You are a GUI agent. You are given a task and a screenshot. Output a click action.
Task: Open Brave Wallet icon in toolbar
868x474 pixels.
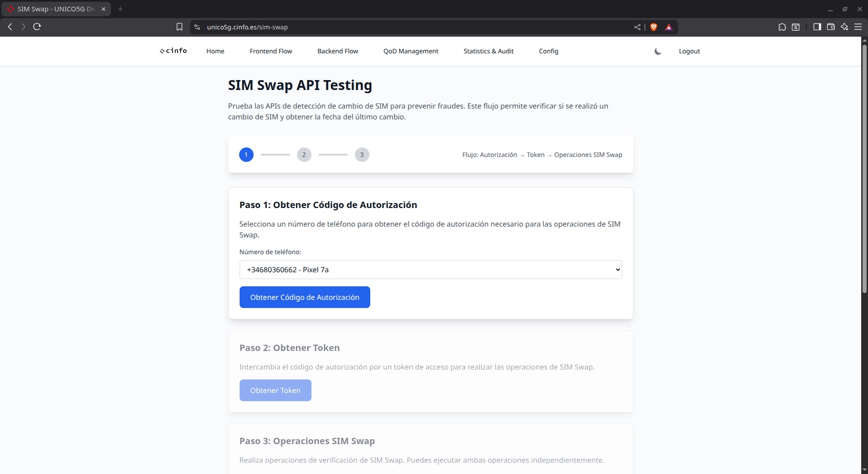pyautogui.click(x=830, y=27)
